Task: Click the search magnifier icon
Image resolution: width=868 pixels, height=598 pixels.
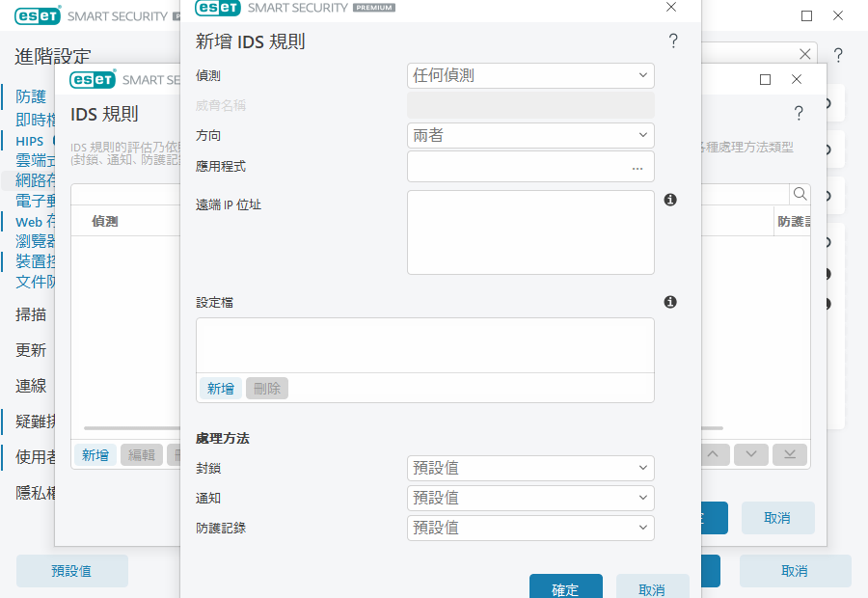Action: [x=800, y=194]
